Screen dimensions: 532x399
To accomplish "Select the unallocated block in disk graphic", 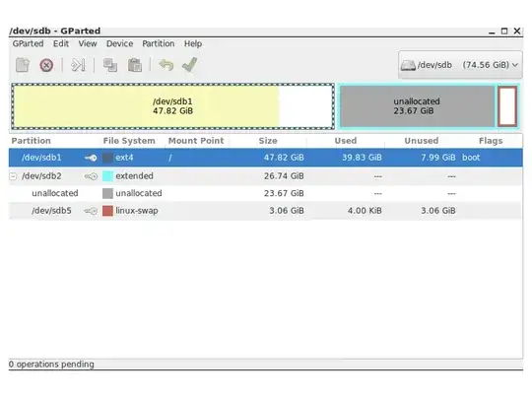I will click(417, 106).
